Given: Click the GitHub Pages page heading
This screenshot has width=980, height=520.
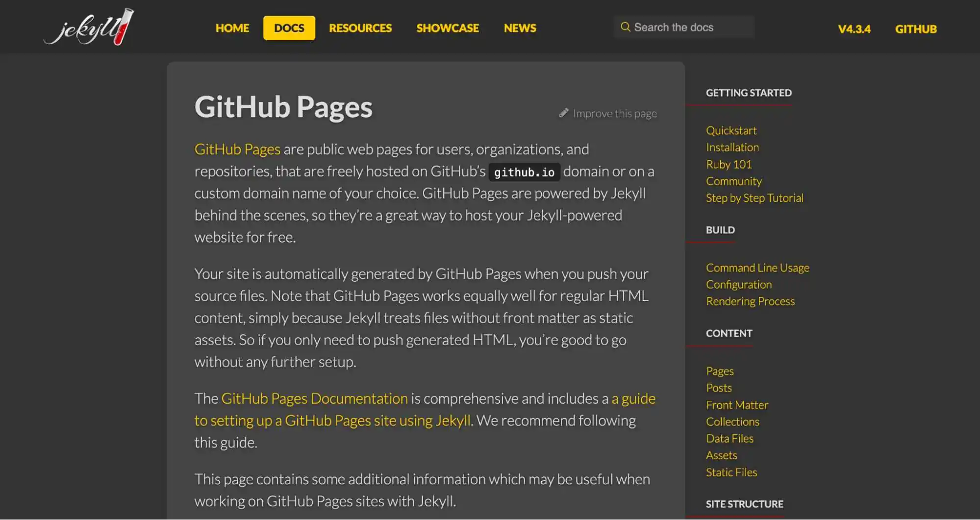Looking at the screenshot, I should 283,107.
